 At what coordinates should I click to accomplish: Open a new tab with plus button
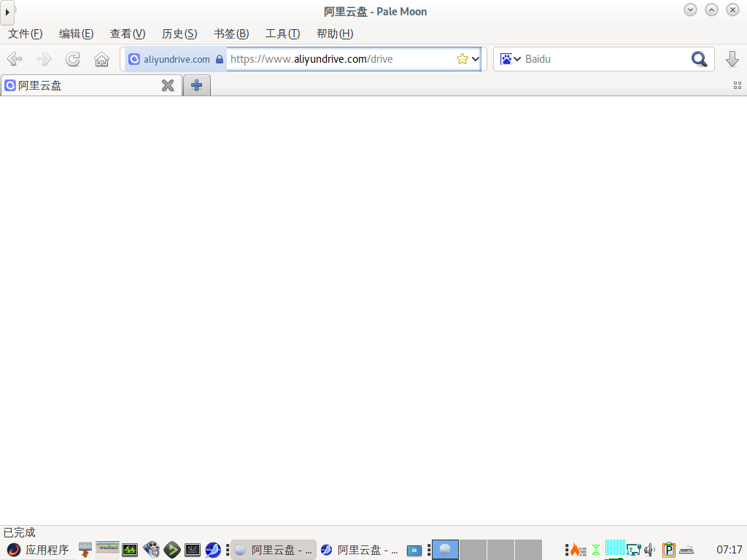point(197,86)
